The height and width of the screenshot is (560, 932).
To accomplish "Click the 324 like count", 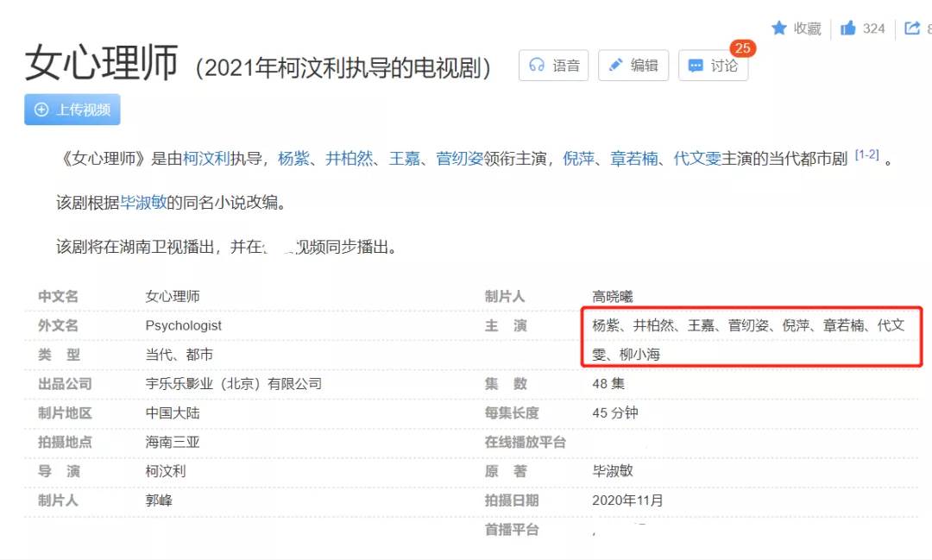I will (873, 28).
